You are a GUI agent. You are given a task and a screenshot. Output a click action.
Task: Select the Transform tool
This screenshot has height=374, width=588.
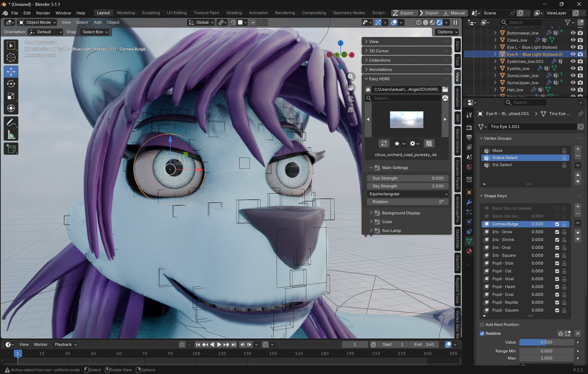pyautogui.click(x=11, y=108)
